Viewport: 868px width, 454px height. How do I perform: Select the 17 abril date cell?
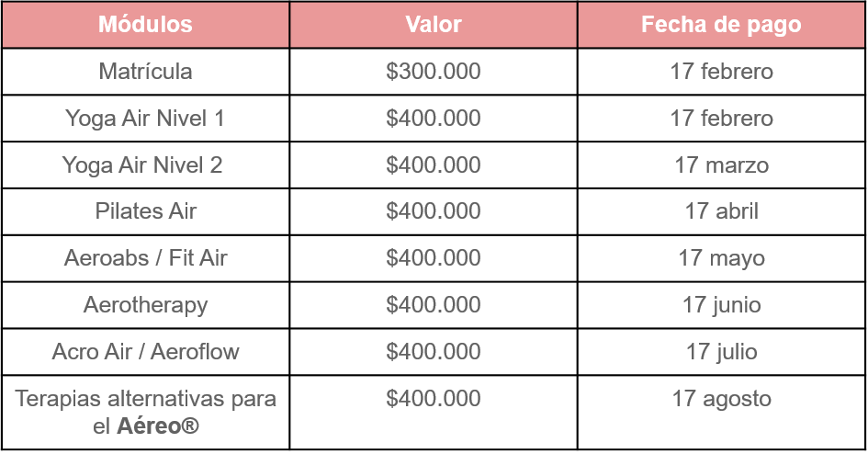pyautogui.click(x=721, y=211)
